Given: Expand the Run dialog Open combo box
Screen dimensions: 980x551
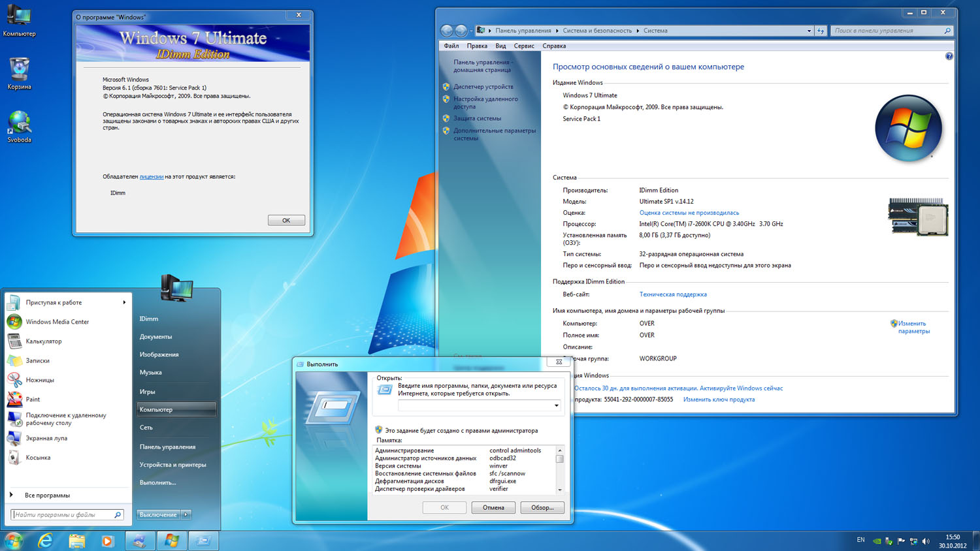Looking at the screenshot, I should 556,405.
